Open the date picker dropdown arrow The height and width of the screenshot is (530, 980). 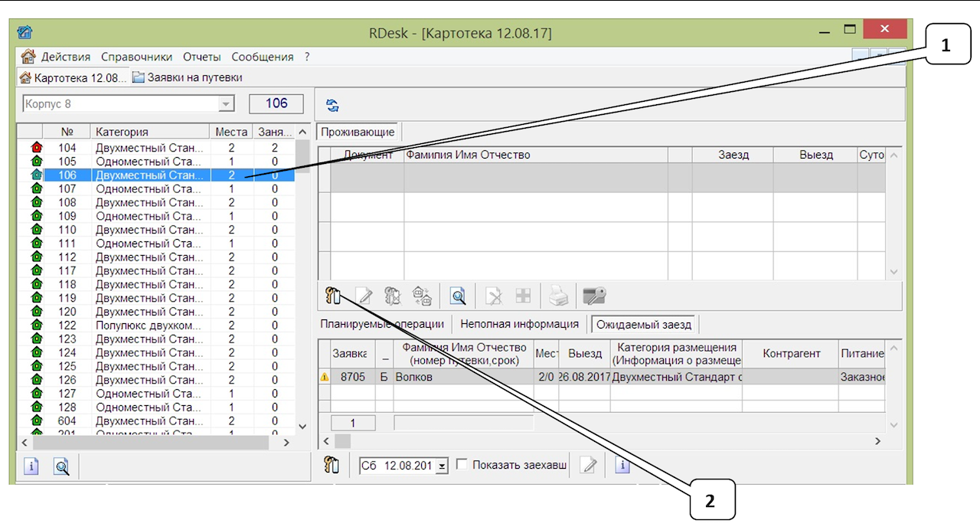pos(442,466)
